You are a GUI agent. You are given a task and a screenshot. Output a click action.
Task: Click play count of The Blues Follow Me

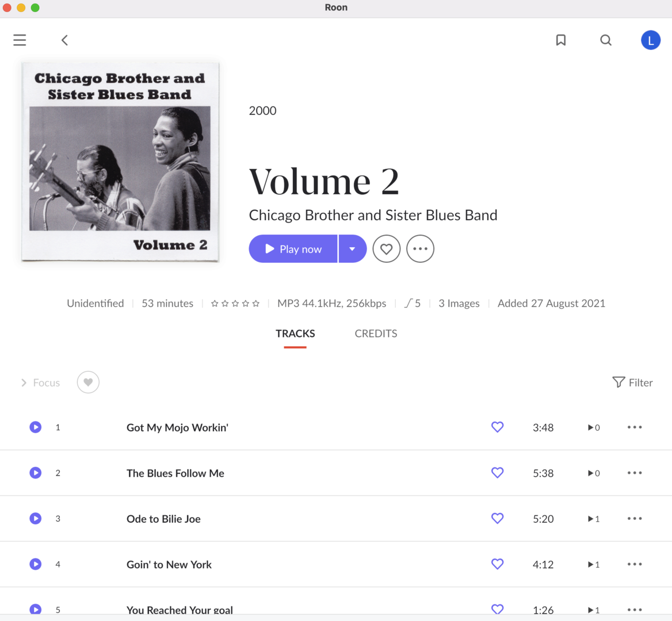[594, 473]
